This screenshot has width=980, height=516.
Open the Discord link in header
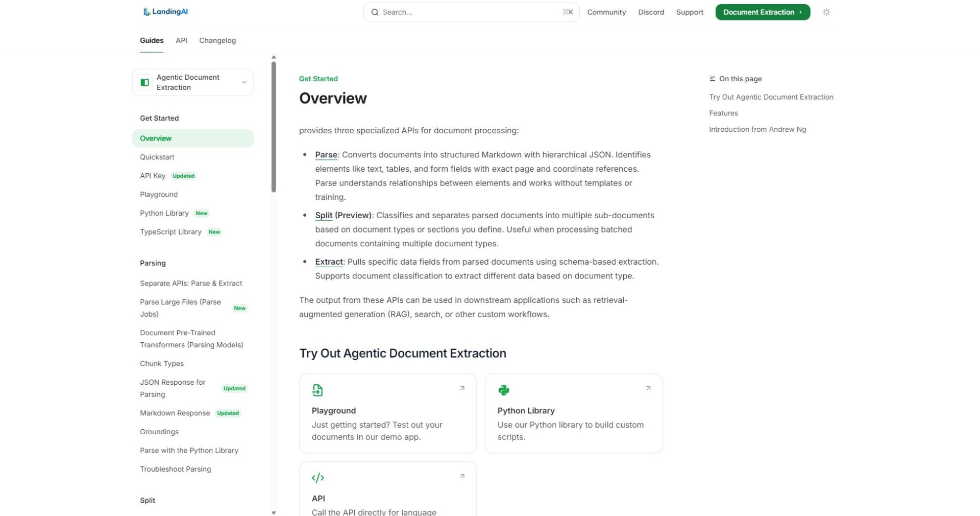(651, 12)
